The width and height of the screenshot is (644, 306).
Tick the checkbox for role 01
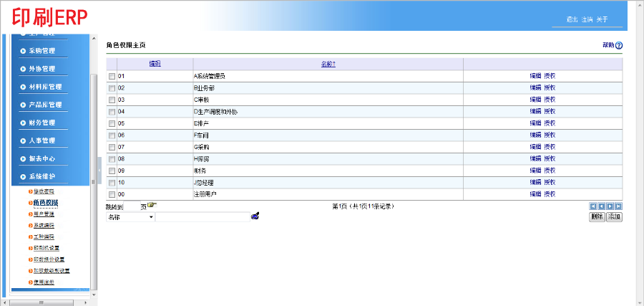point(112,76)
